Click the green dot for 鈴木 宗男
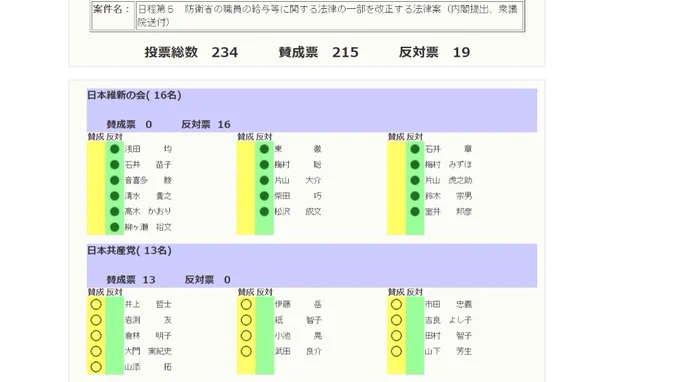 tap(415, 196)
